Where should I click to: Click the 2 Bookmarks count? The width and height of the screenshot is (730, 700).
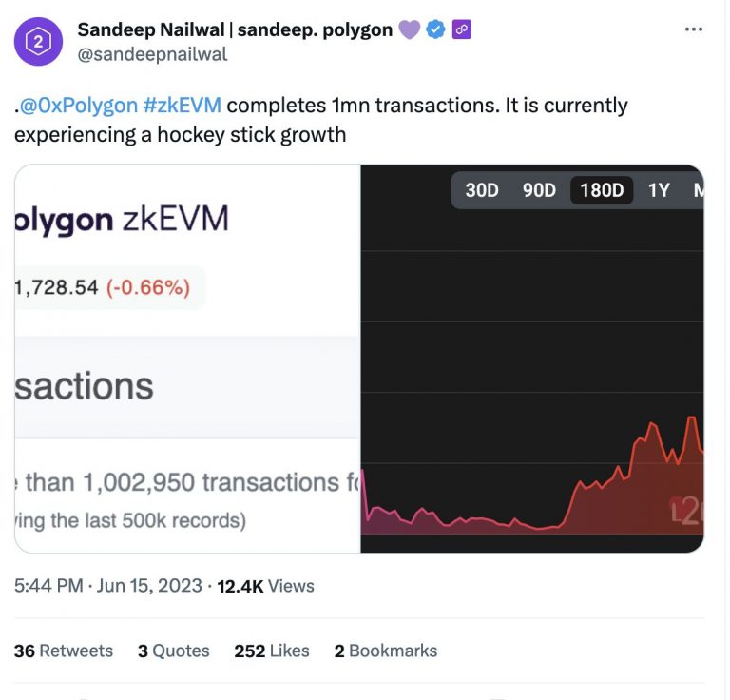click(386, 651)
